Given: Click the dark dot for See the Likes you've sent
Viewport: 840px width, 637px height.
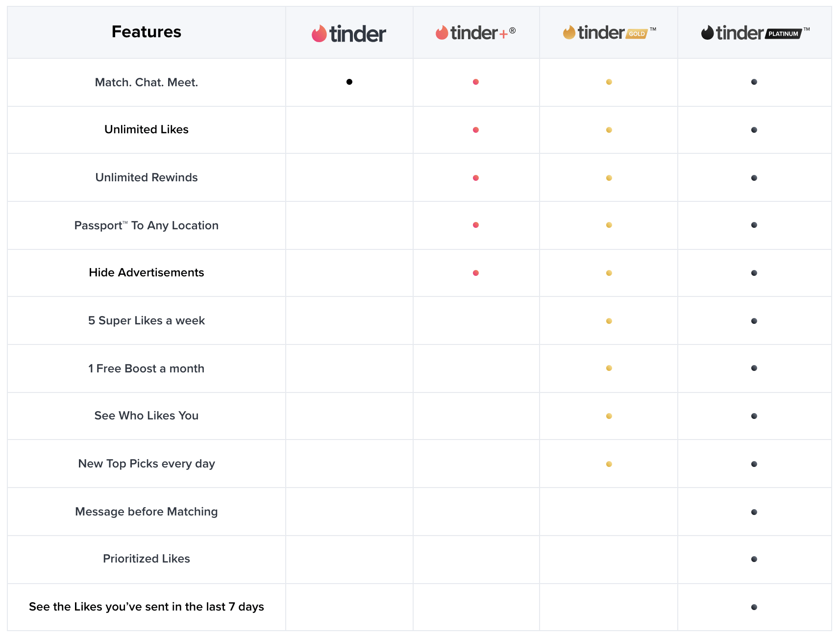Looking at the screenshot, I should tap(753, 606).
